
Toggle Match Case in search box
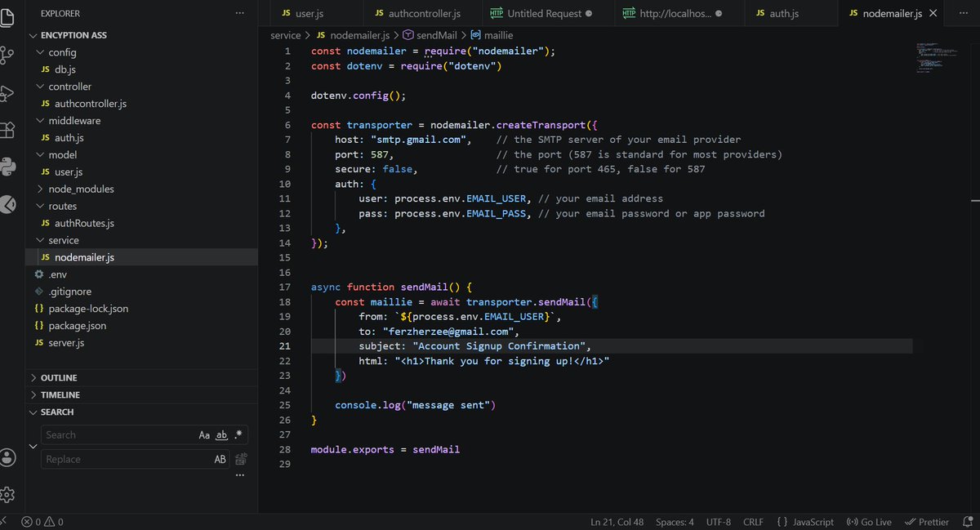click(205, 435)
